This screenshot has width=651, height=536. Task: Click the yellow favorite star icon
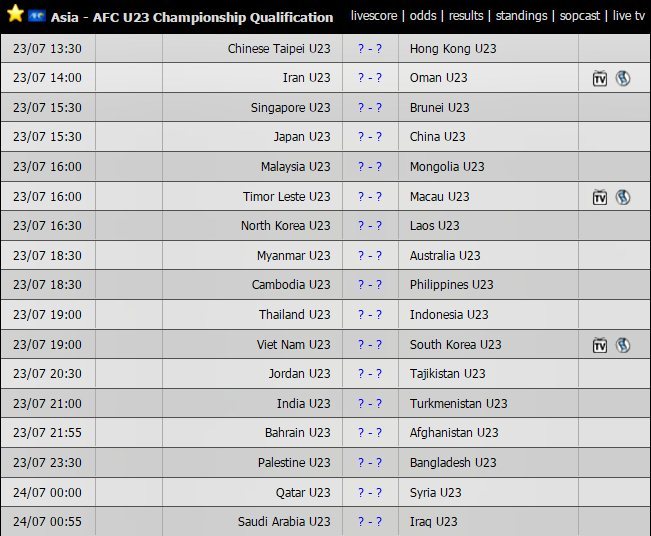click(x=15, y=15)
